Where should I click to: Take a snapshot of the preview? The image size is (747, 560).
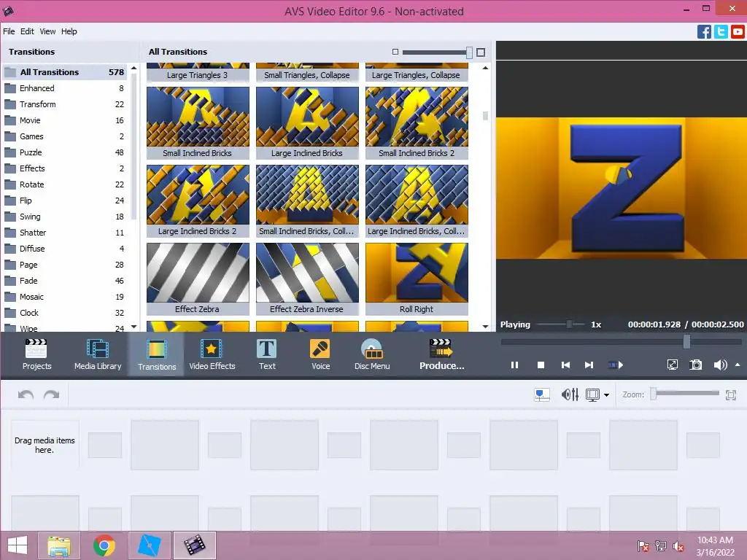[x=695, y=365]
